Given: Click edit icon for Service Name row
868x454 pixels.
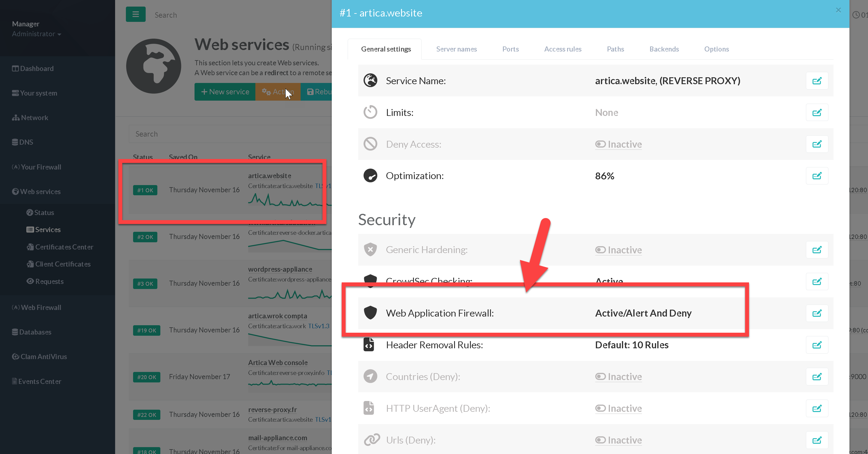Looking at the screenshot, I should click(x=817, y=81).
